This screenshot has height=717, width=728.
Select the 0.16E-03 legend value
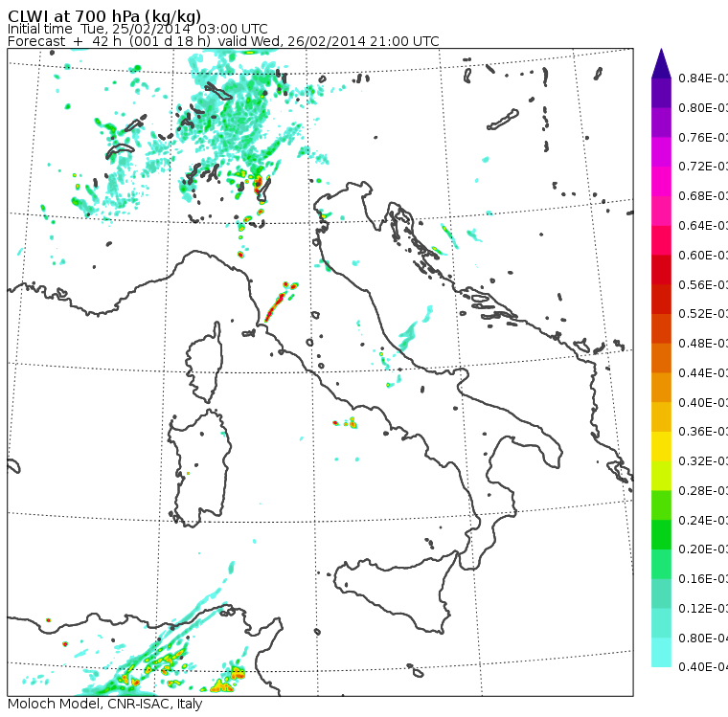pyautogui.click(x=703, y=579)
